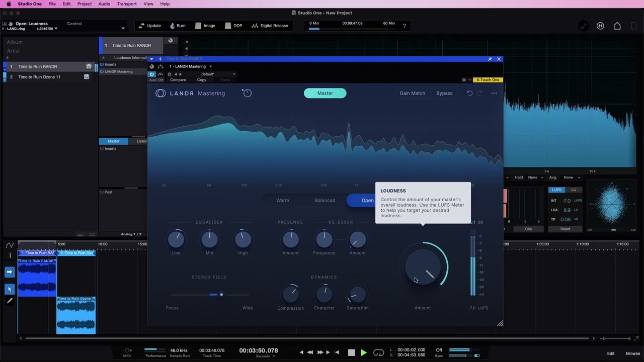The image size is (644, 362).
Task: Toggle LANDR Mastering insert power
Action: [x=102, y=71]
